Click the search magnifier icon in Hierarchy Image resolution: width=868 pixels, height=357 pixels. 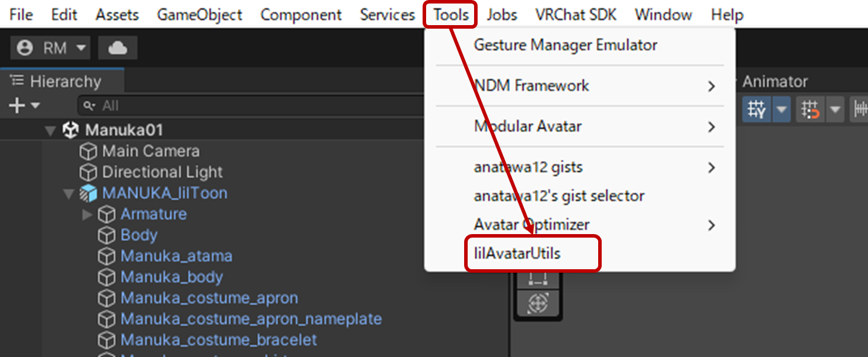pyautogui.click(x=90, y=106)
